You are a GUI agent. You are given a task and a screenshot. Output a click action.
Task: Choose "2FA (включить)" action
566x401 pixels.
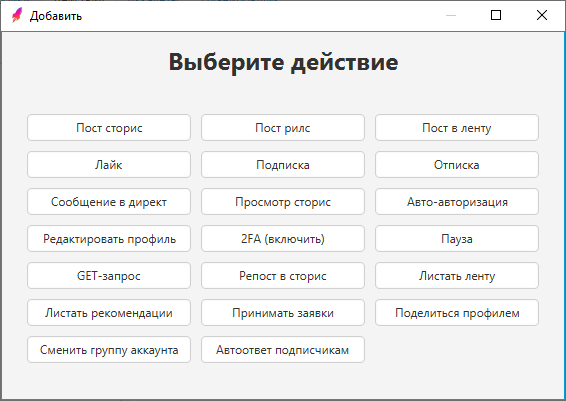coord(283,239)
